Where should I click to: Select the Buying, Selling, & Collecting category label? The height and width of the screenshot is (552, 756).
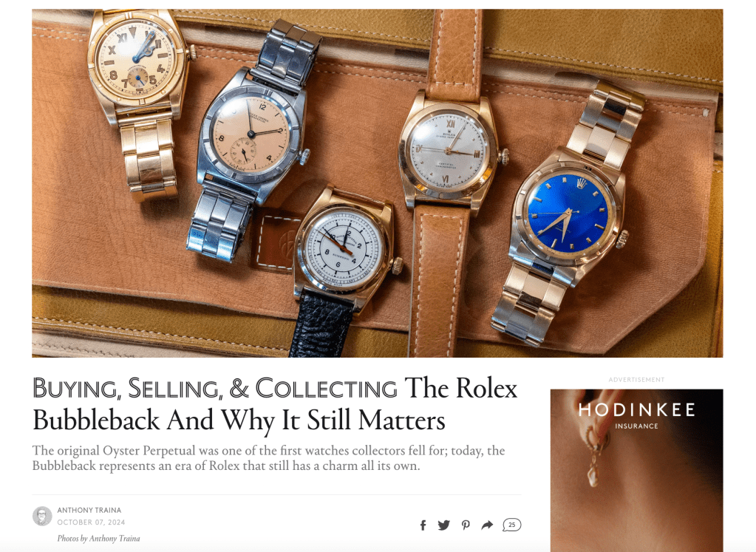coord(215,388)
